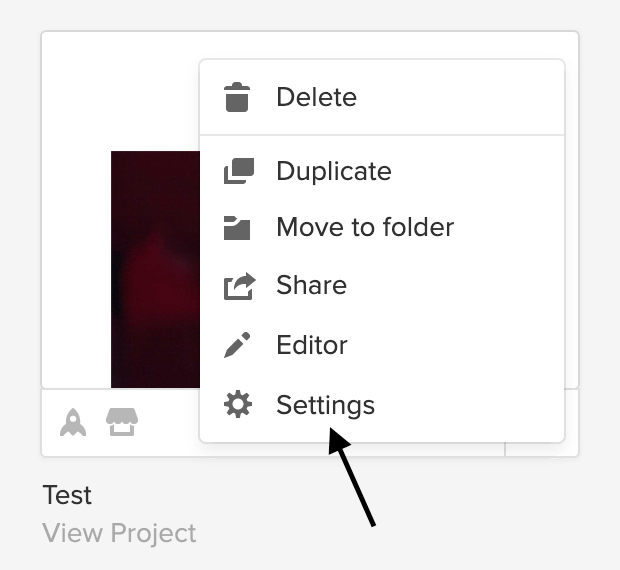Select the Duplicate menu entry
This screenshot has width=620, height=570.
point(333,171)
